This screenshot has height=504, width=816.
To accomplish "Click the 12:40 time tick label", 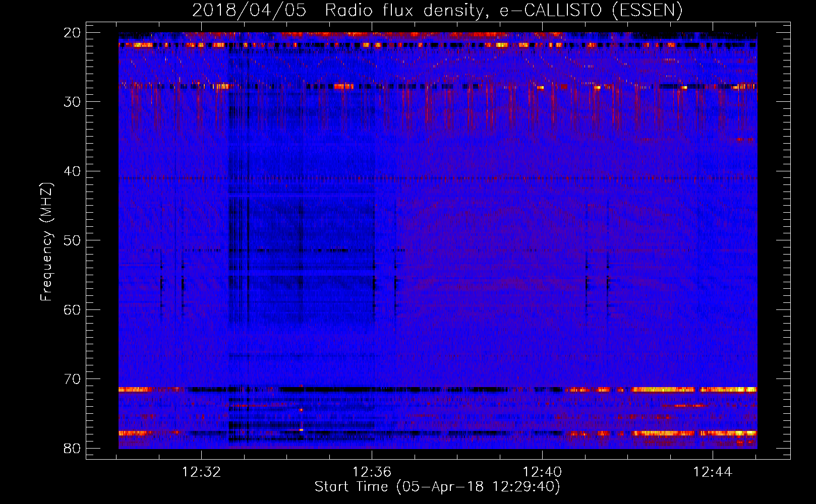I will click(x=542, y=472).
